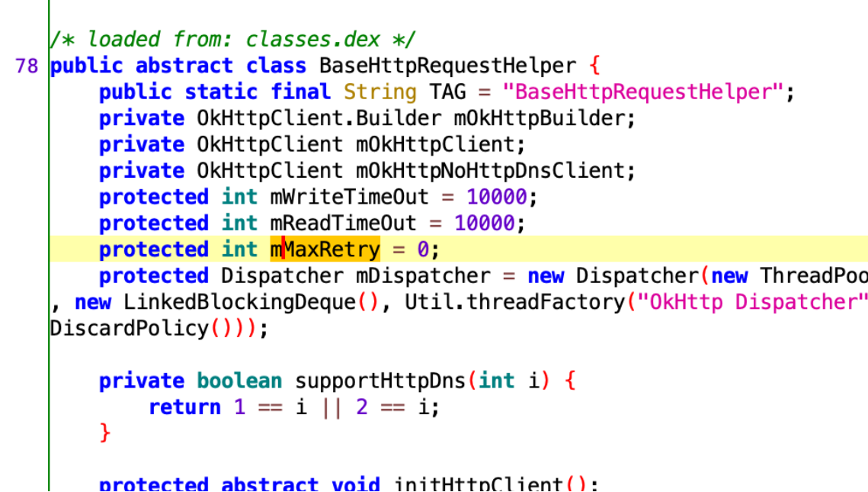Click the highlighted mMaxRetry field name

tap(325, 249)
